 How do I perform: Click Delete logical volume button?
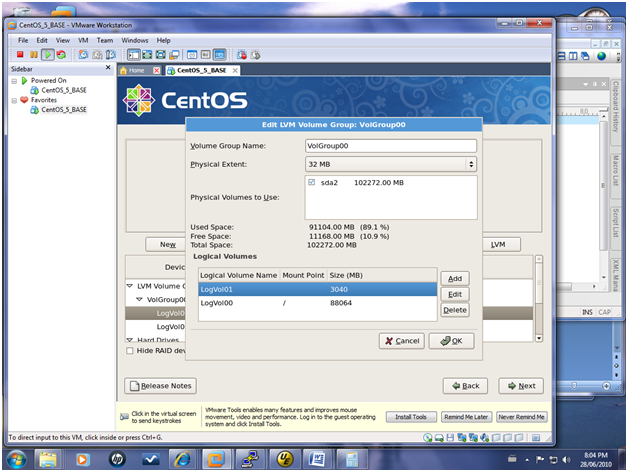pyautogui.click(x=455, y=310)
